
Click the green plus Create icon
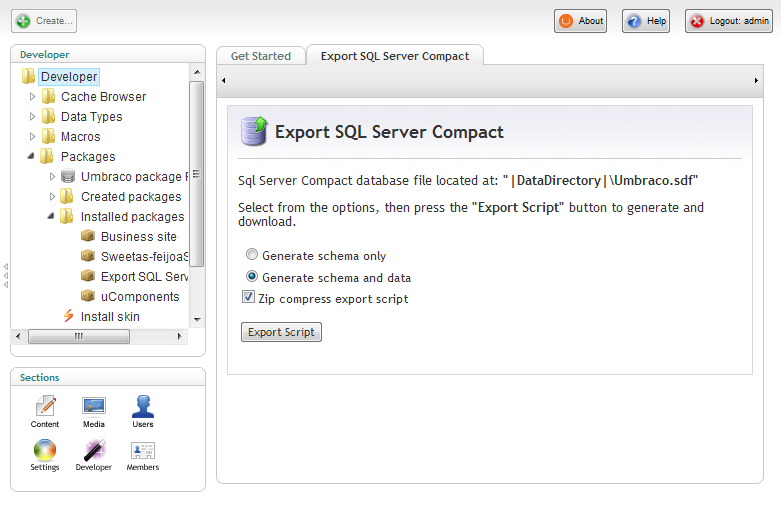click(23, 21)
